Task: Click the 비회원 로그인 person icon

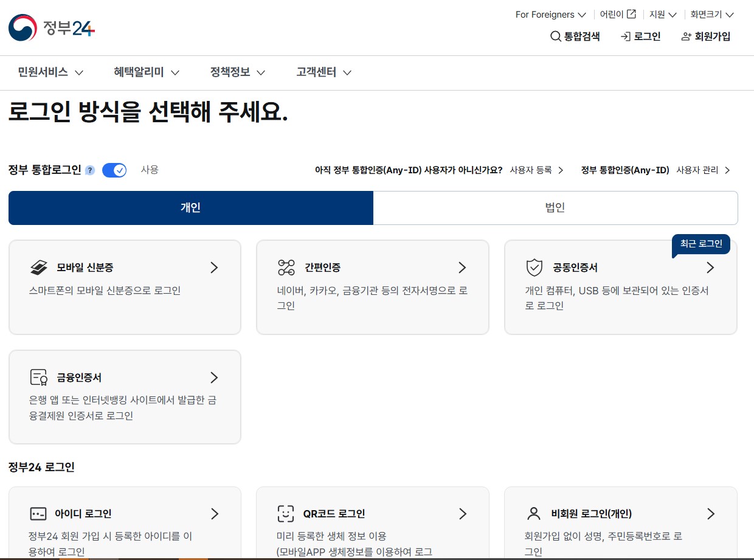Action: [534, 514]
